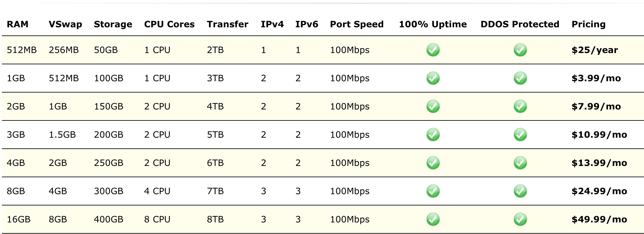The height and width of the screenshot is (234, 644).
Task: Click the 100% Uptime checkmark in the 2GB RAM row
Action: [x=433, y=106]
